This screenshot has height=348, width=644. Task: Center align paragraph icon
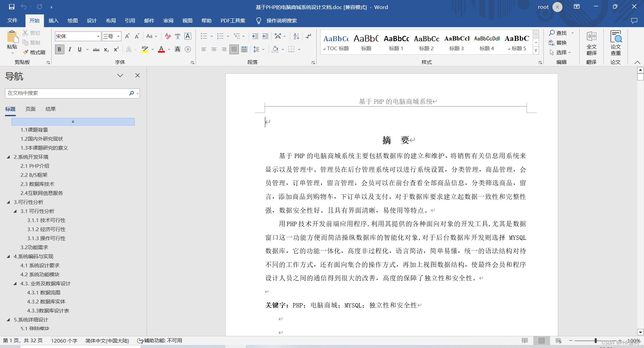pos(214,50)
